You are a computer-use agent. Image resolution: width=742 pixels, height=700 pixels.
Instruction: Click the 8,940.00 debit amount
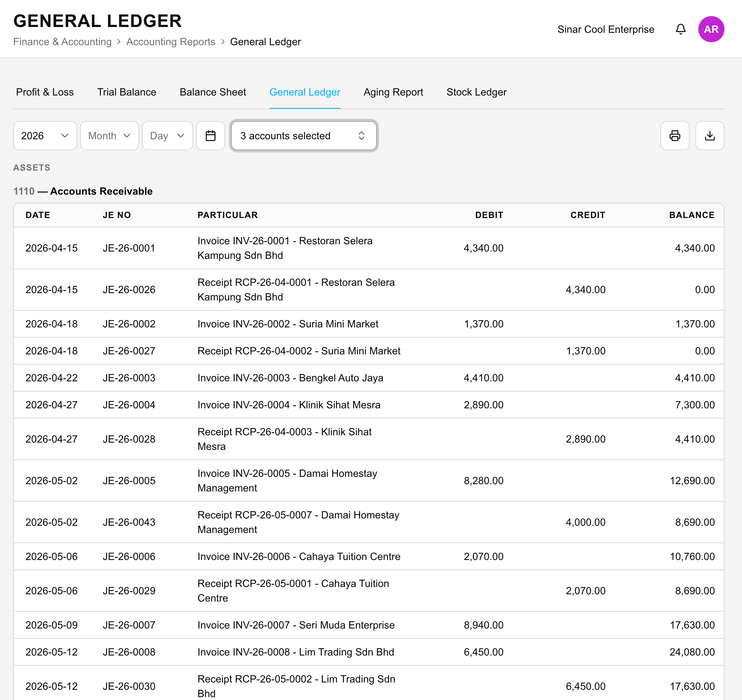(x=483, y=625)
